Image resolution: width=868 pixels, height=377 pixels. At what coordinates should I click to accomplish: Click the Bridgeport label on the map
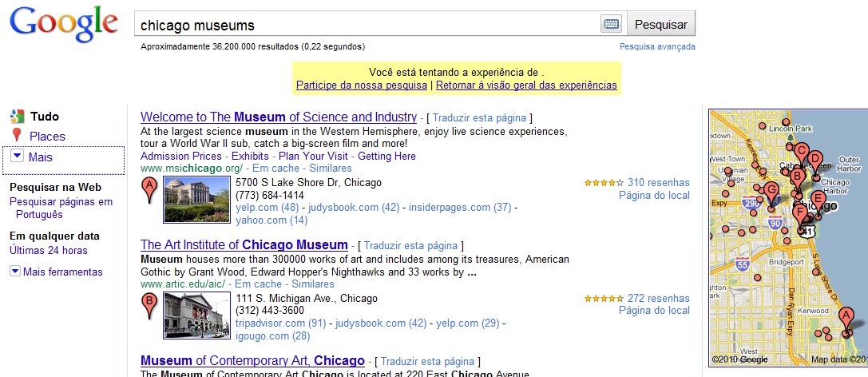(787, 261)
